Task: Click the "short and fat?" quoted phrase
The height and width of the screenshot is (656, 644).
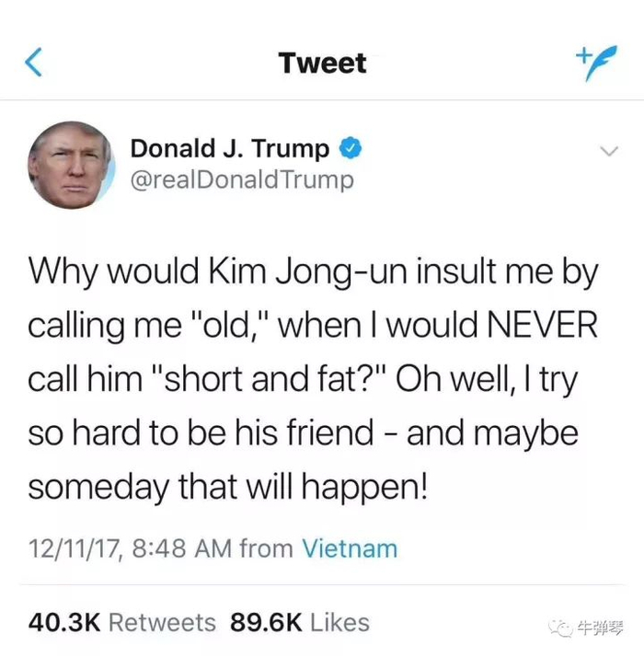Action: click(x=271, y=379)
